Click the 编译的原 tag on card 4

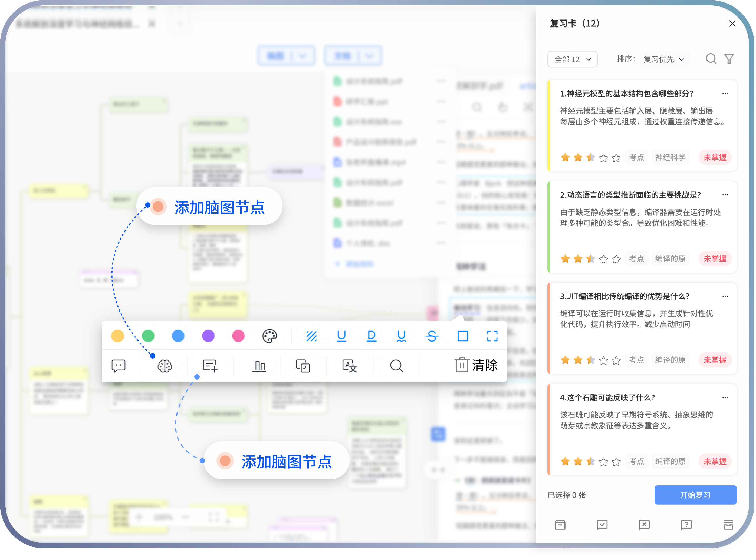coord(670,462)
